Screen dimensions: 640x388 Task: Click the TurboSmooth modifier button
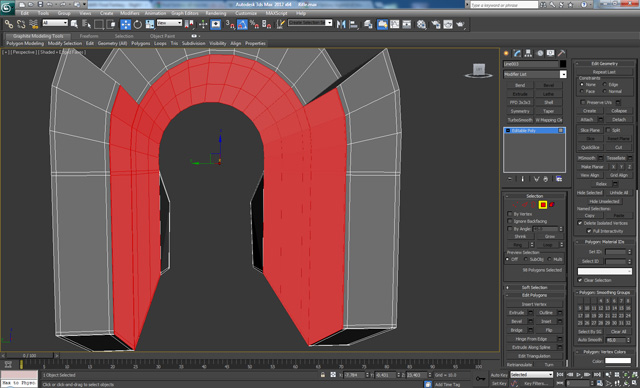[520, 120]
